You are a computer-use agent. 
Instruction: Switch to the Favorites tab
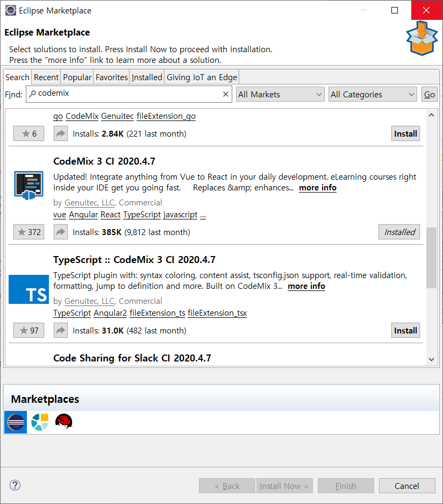point(111,77)
